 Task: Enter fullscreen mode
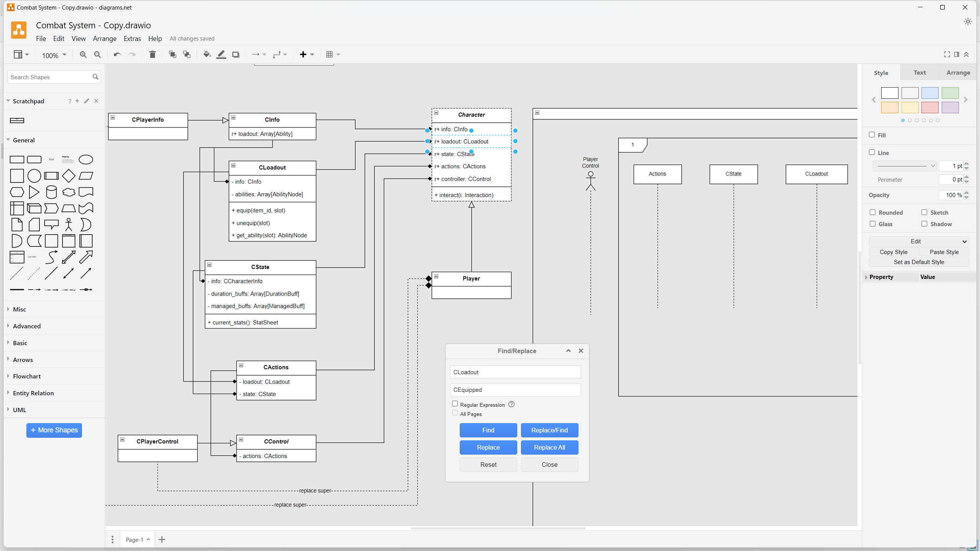click(x=946, y=54)
